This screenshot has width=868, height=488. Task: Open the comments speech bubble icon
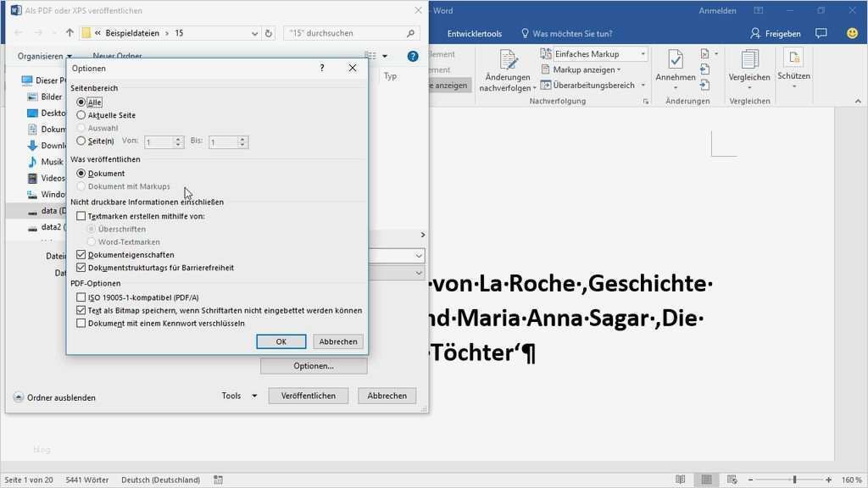821,33
